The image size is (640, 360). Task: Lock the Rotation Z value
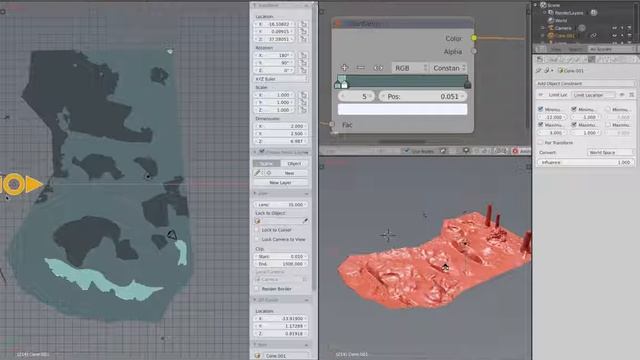point(303,70)
